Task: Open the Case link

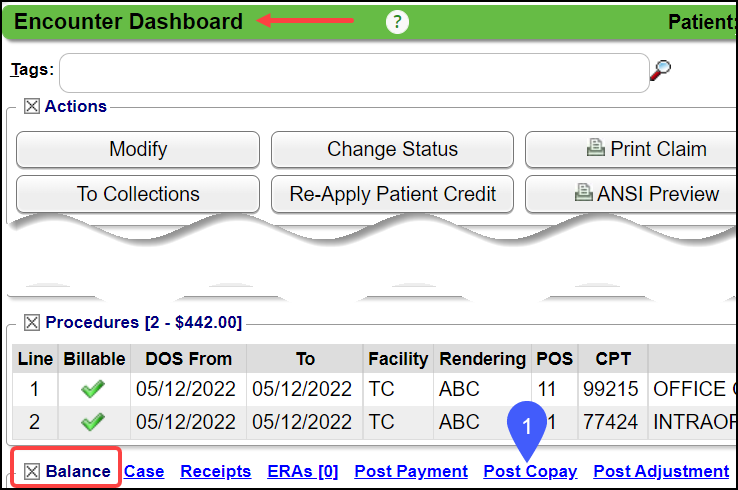Action: (144, 471)
